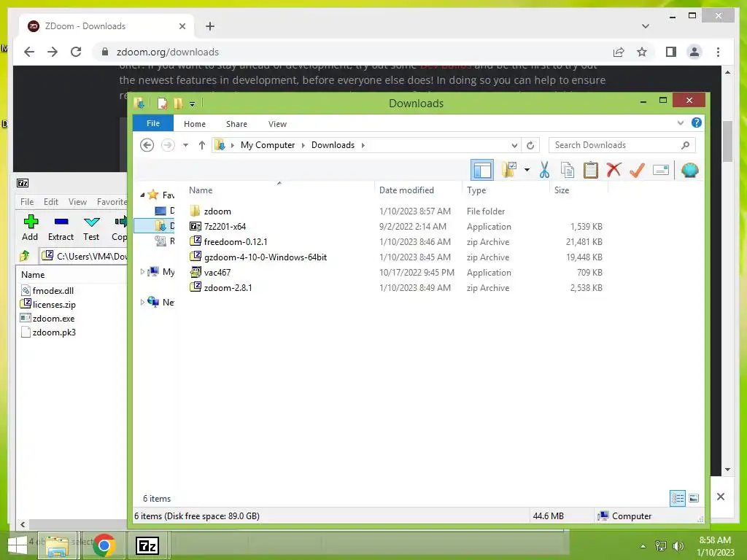
Task: Expand the Network tree node
Action: coord(142,302)
